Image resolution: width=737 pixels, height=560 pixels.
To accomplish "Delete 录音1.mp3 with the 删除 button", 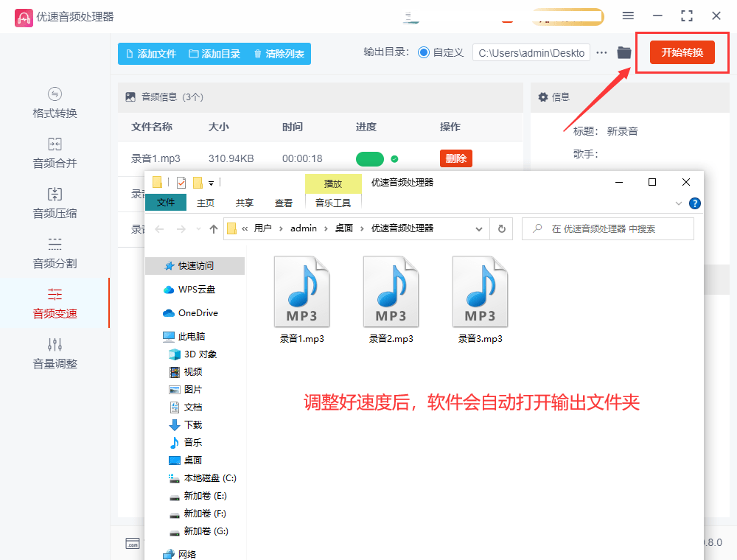I will [456, 159].
